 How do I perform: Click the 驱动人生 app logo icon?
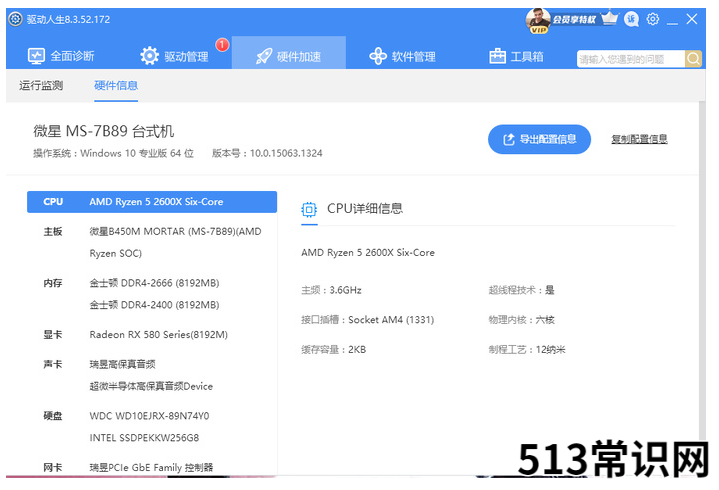[x=15, y=19]
